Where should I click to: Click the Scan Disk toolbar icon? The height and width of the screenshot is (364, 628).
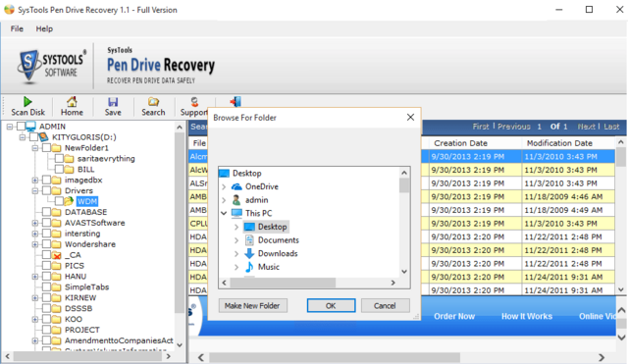(27, 102)
